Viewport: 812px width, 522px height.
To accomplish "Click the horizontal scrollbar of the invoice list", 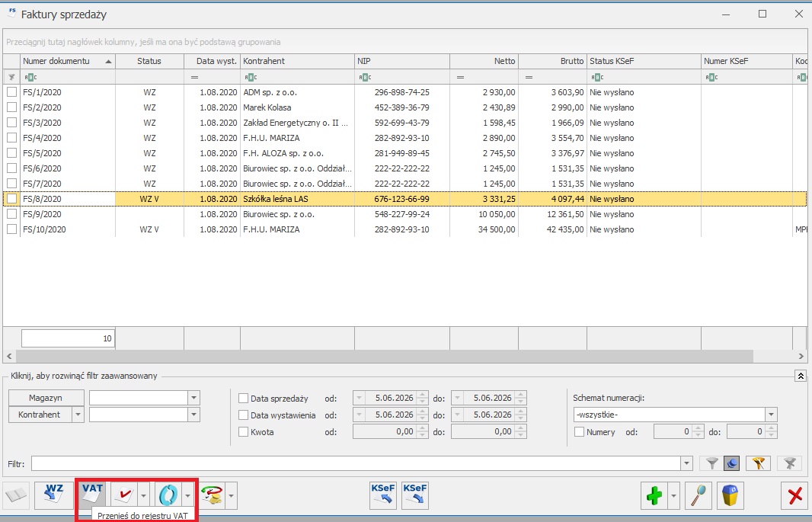I will (x=384, y=357).
